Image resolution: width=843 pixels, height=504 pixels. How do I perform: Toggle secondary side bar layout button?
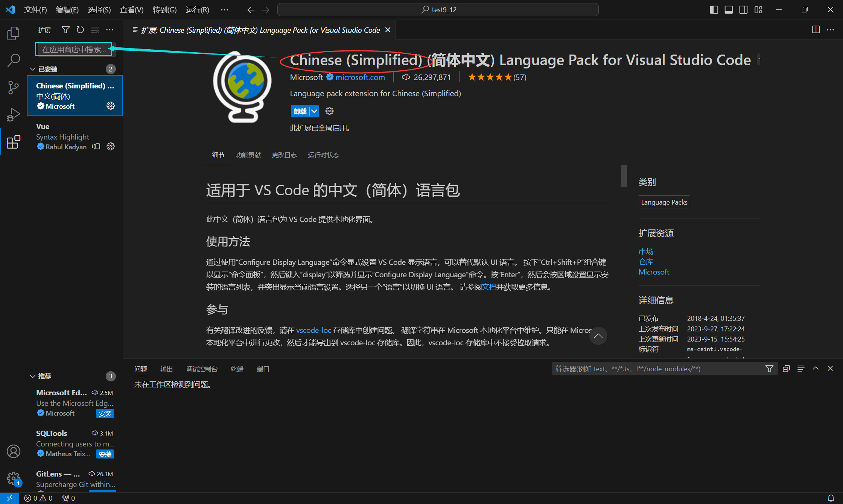tap(743, 10)
